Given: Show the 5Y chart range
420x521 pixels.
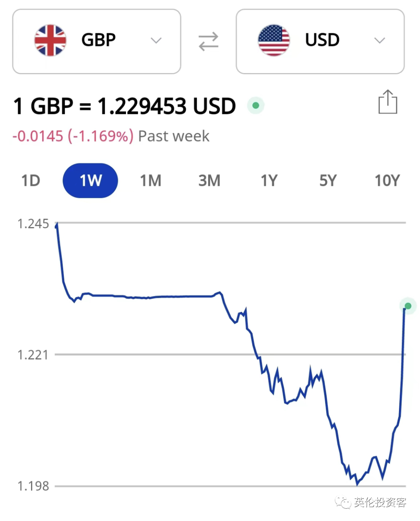Looking at the screenshot, I should click(x=328, y=181).
